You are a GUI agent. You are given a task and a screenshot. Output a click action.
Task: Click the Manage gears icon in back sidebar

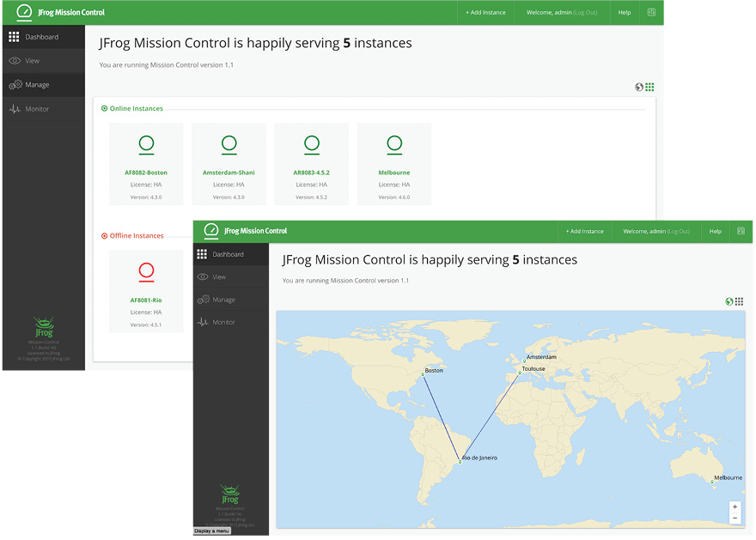[15, 84]
